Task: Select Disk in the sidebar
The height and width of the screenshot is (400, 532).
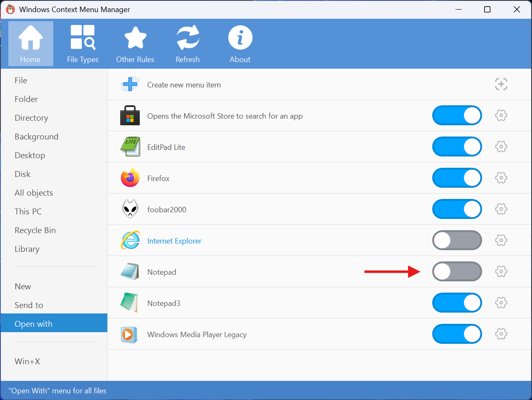Action: click(54, 174)
